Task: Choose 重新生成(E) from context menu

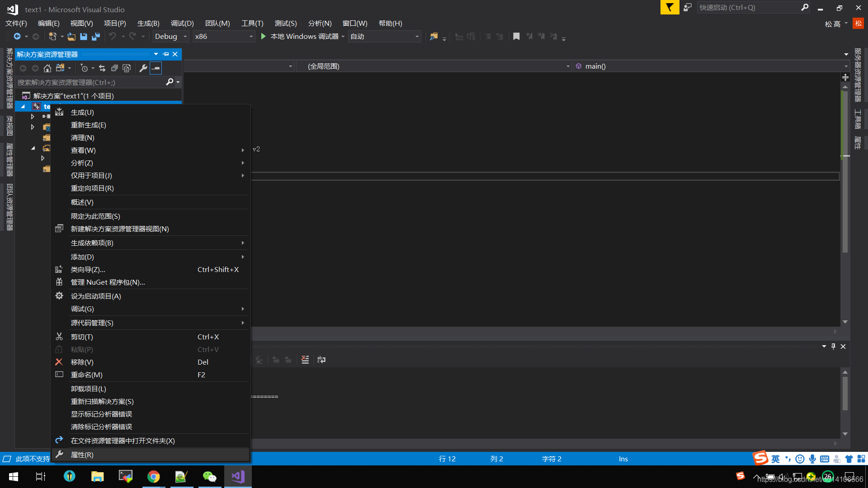Action: pyautogui.click(x=89, y=125)
